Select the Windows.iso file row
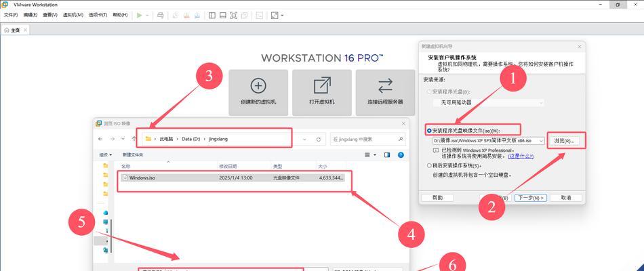This screenshot has height=271, width=644. 233,178
